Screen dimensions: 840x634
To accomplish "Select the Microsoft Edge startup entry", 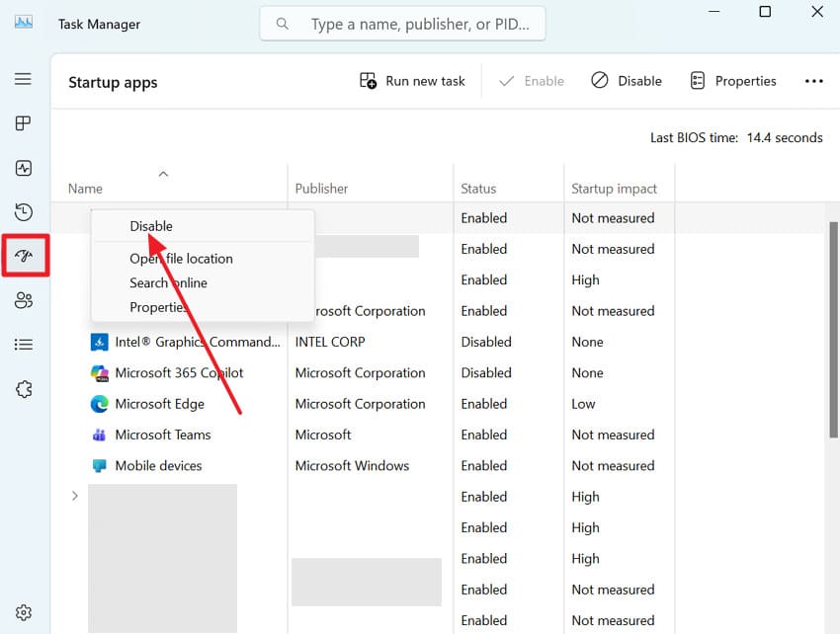I will pos(157,403).
